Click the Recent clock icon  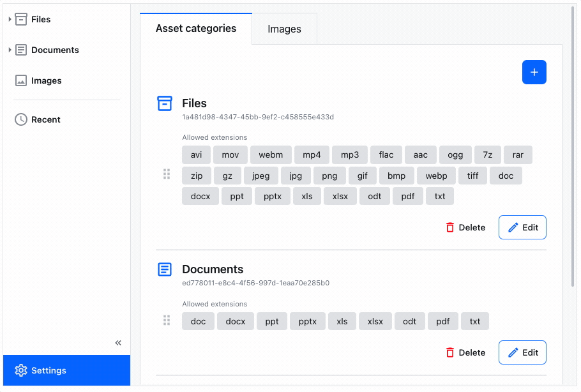21,119
